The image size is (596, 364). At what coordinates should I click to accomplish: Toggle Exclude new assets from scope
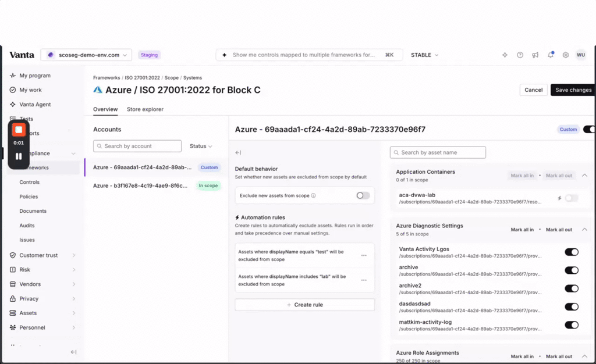(363, 195)
